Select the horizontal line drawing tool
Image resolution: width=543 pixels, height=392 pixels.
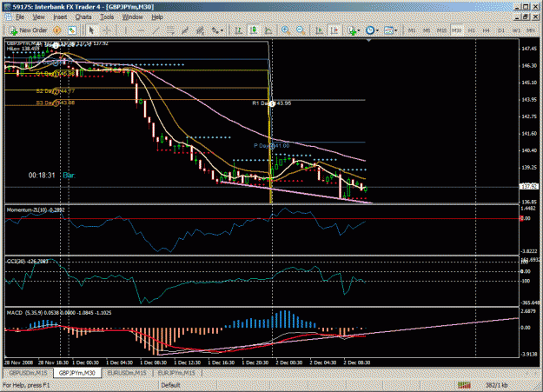tap(140, 30)
